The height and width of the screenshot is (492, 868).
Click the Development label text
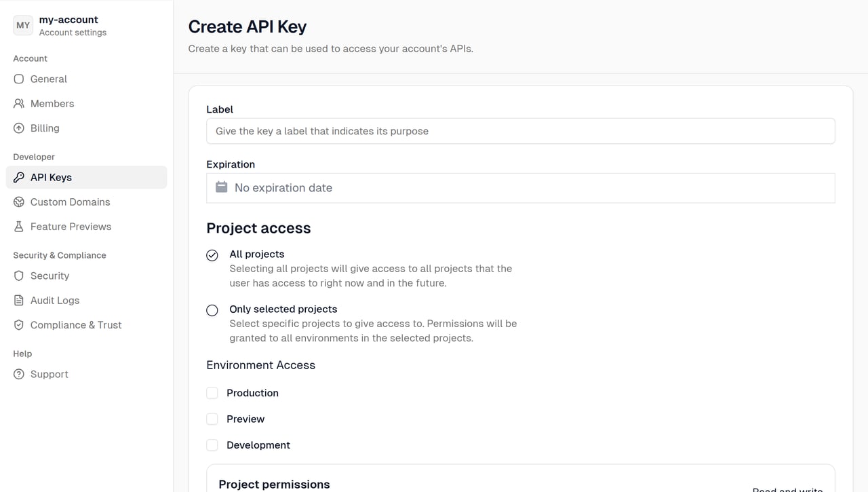point(258,445)
